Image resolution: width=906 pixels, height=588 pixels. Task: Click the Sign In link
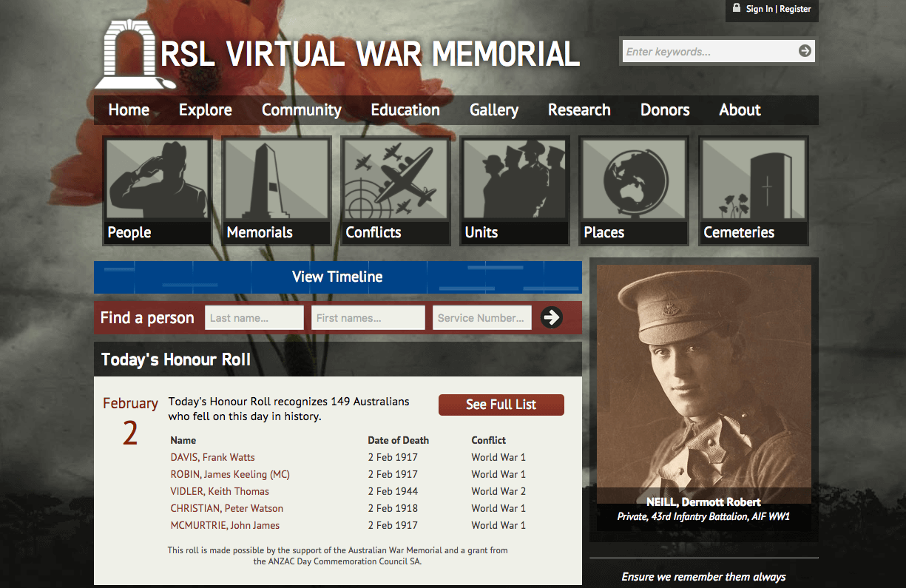759,9
